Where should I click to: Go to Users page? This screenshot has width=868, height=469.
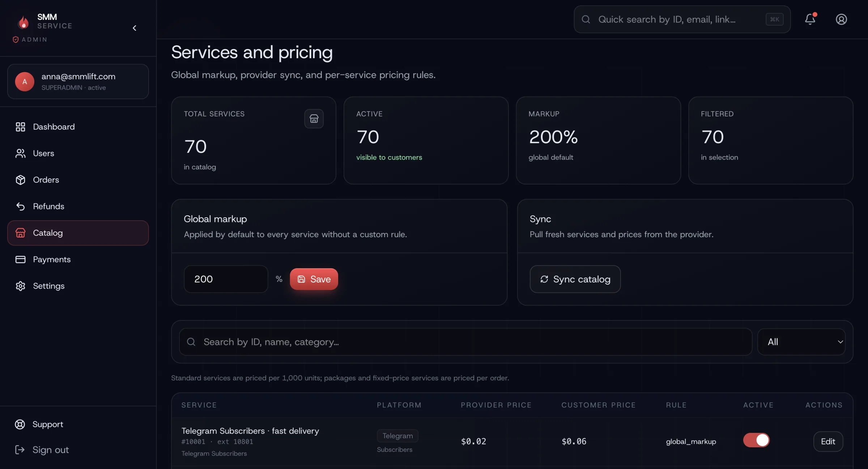click(x=43, y=153)
